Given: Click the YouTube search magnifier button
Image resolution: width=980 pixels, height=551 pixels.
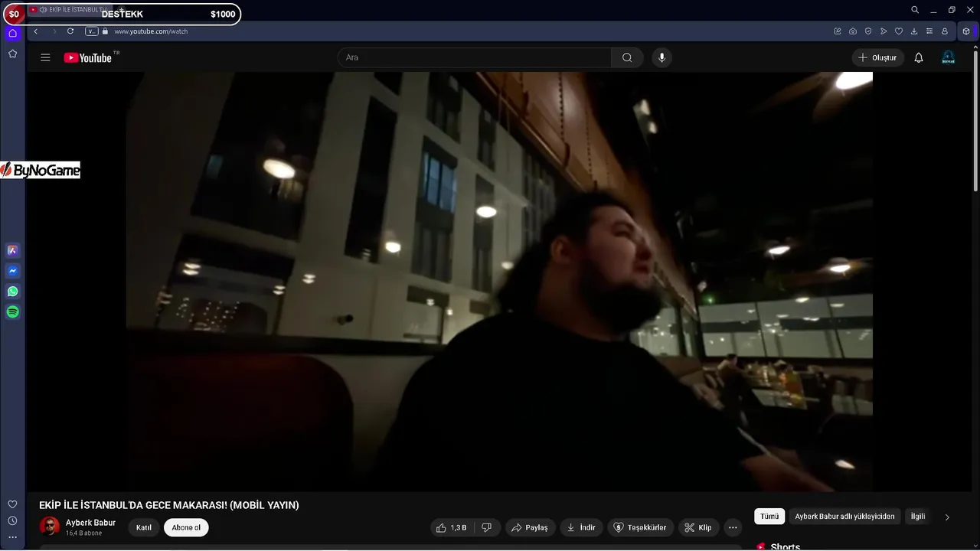Looking at the screenshot, I should [x=627, y=57].
